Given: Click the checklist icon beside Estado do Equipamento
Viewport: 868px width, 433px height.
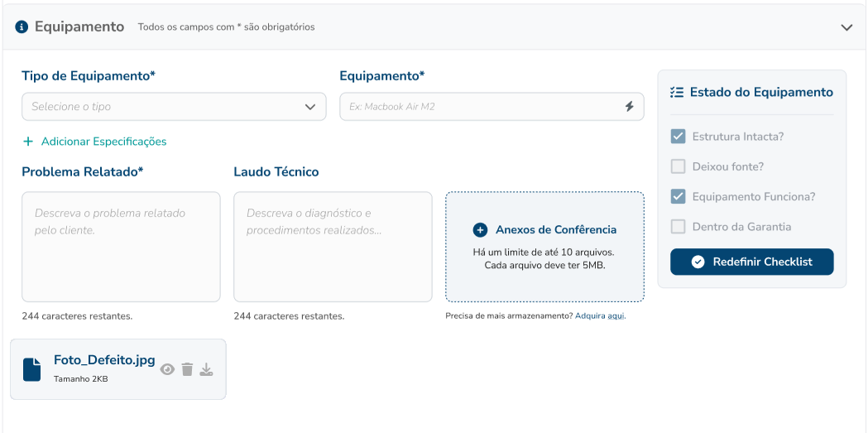Looking at the screenshot, I should coord(677,93).
